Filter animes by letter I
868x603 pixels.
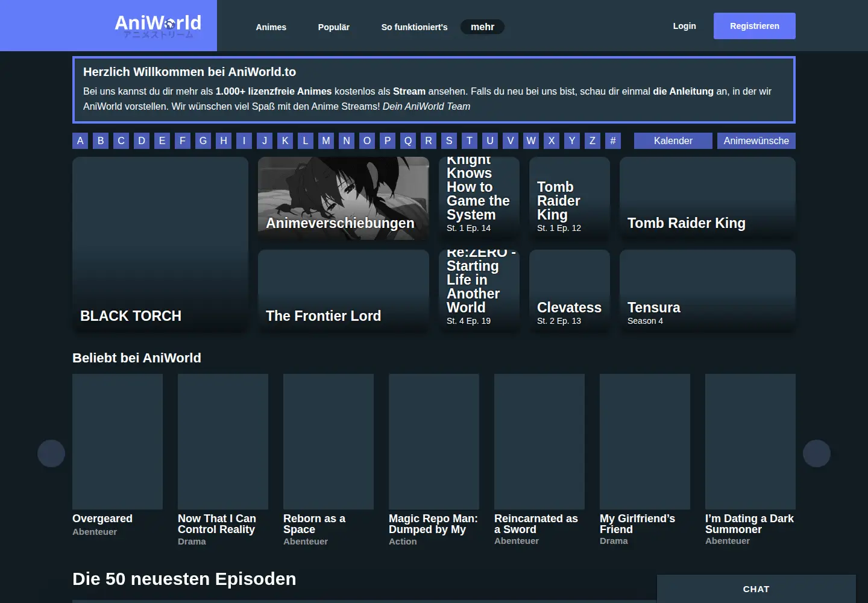click(244, 140)
